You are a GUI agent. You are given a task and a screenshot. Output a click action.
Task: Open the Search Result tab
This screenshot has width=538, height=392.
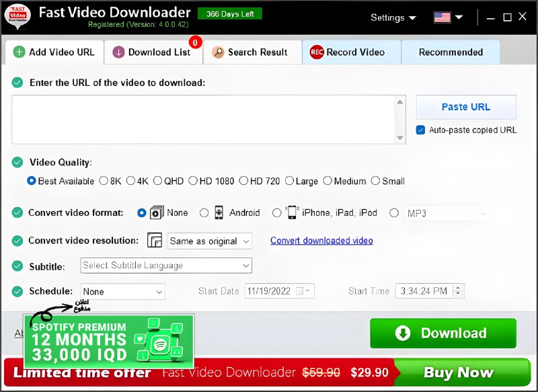pos(253,52)
